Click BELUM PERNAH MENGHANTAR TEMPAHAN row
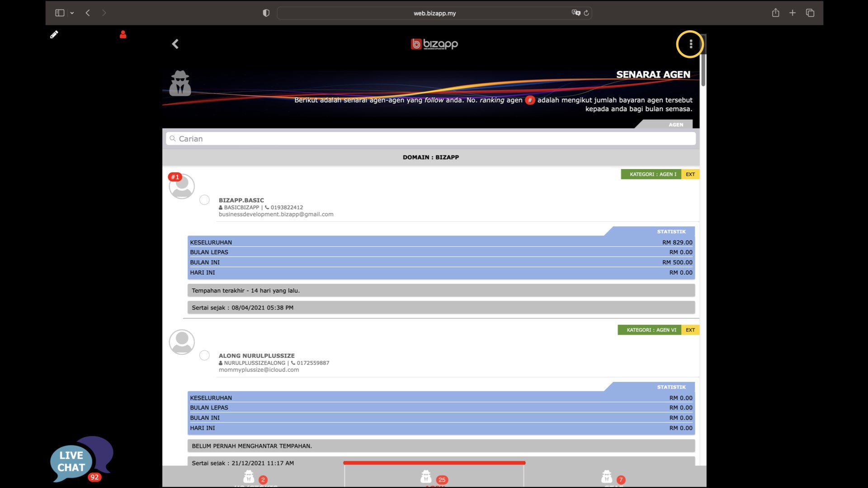Viewport: 868px width, 488px height. click(441, 446)
